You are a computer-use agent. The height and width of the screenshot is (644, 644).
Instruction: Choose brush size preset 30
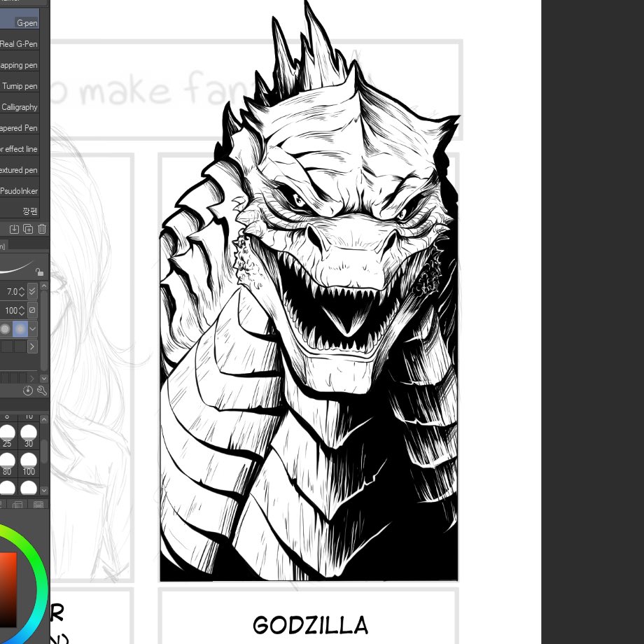29,437
